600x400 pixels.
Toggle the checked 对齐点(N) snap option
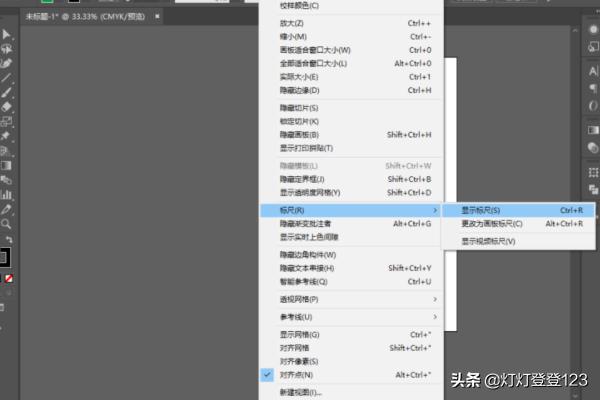296,375
